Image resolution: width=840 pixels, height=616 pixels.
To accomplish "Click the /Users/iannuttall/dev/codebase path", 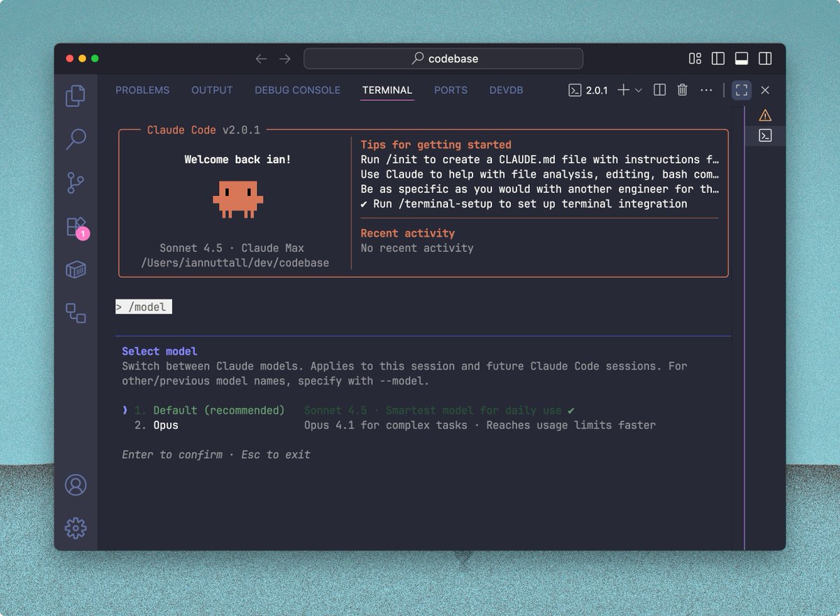I will pyautogui.click(x=235, y=262).
